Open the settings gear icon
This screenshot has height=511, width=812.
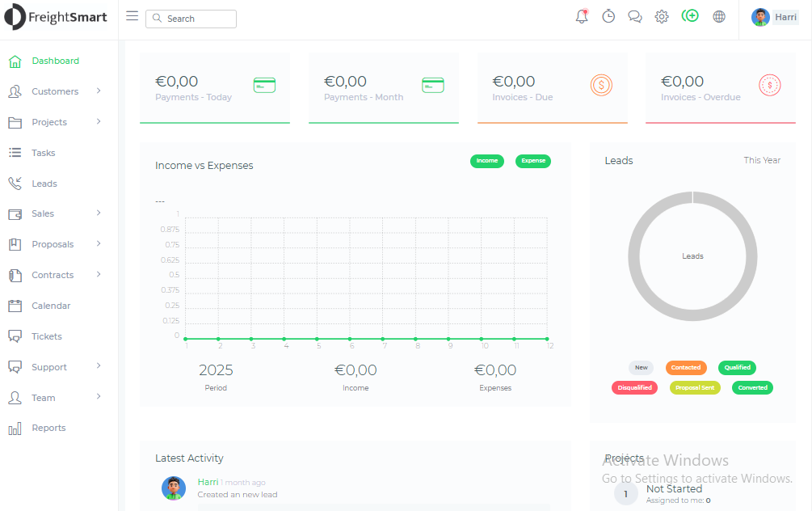click(x=662, y=17)
